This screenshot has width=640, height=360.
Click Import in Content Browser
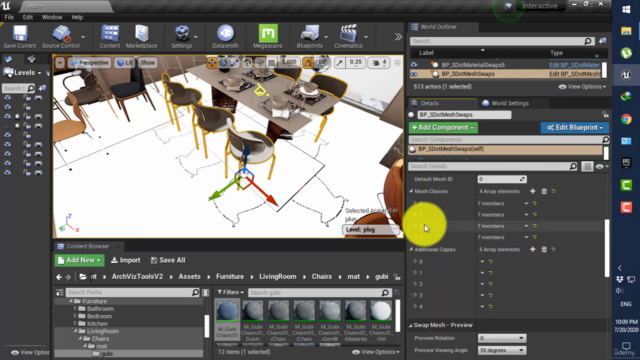coord(126,260)
